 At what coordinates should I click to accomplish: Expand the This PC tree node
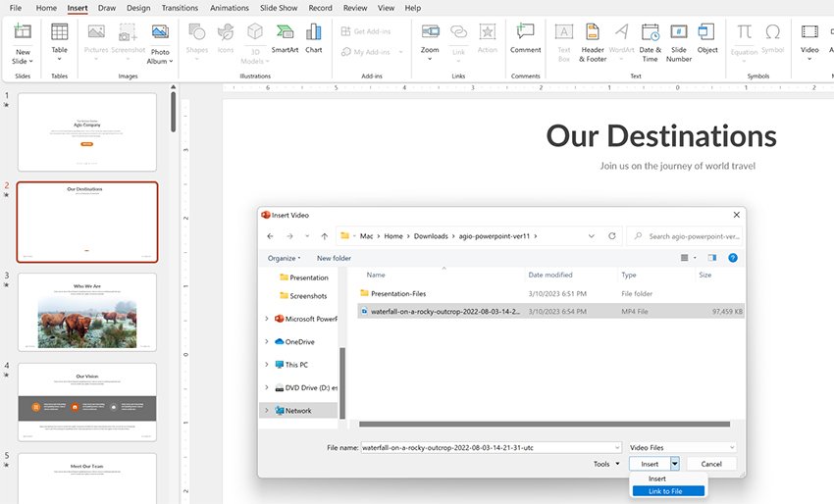(267, 365)
